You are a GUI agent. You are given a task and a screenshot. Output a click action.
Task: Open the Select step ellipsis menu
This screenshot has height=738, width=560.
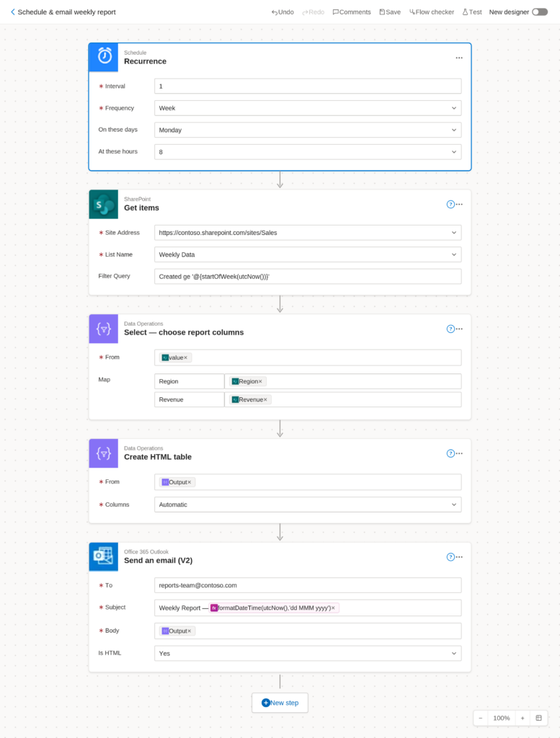pos(459,329)
